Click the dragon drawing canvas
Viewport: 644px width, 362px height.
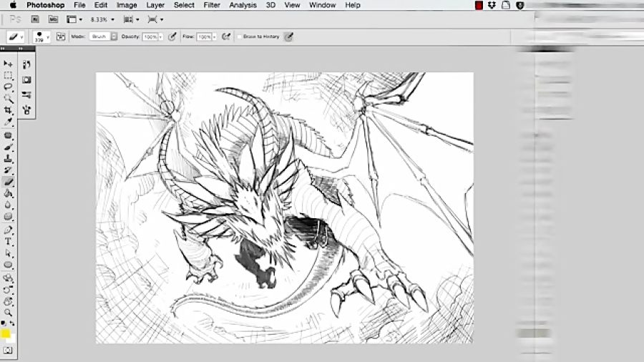[x=284, y=207]
